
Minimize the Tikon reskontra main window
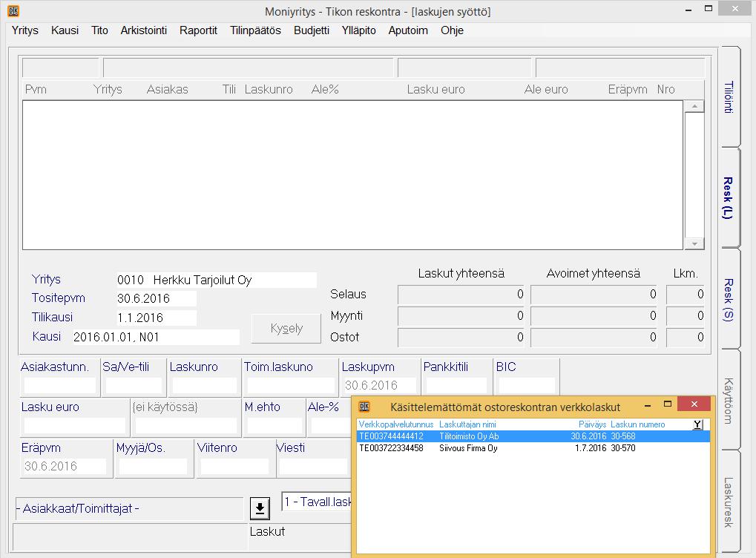[x=688, y=10]
